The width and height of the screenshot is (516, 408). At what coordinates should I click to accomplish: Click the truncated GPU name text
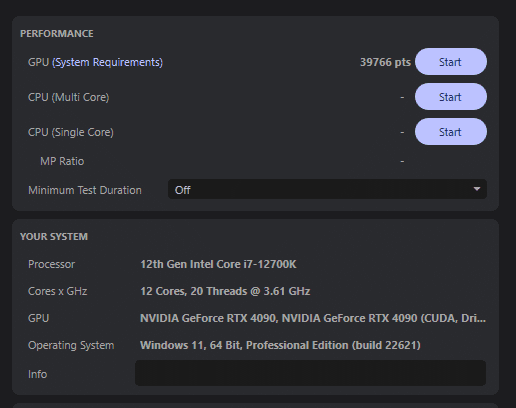pos(313,318)
